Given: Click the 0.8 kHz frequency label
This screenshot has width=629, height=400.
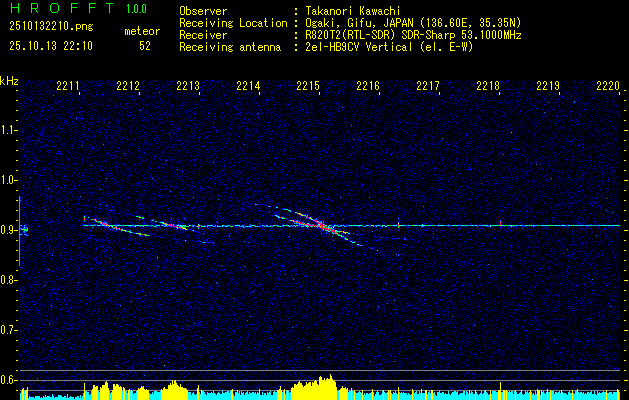Looking at the screenshot, I should [x=8, y=280].
